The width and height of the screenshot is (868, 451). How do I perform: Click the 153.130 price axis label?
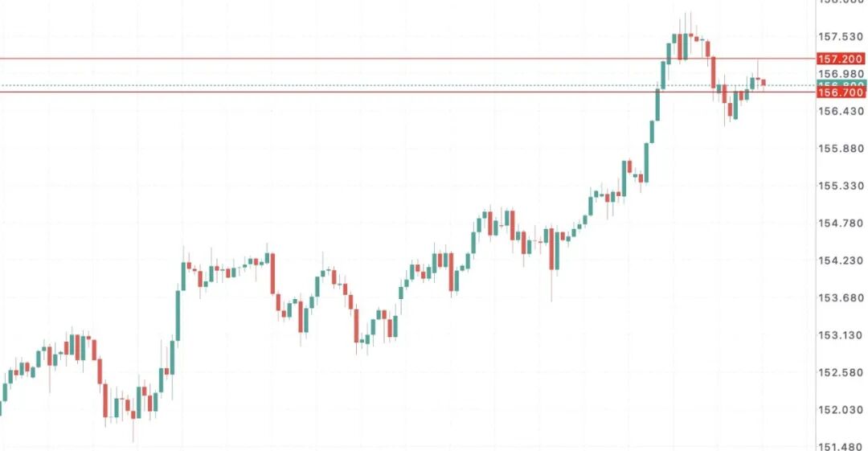coord(841,335)
